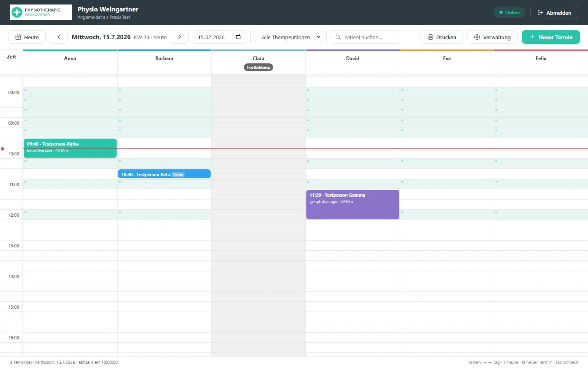The height and width of the screenshot is (368, 588).
Task: Click the 15.07.2026 date field
Action: click(219, 37)
